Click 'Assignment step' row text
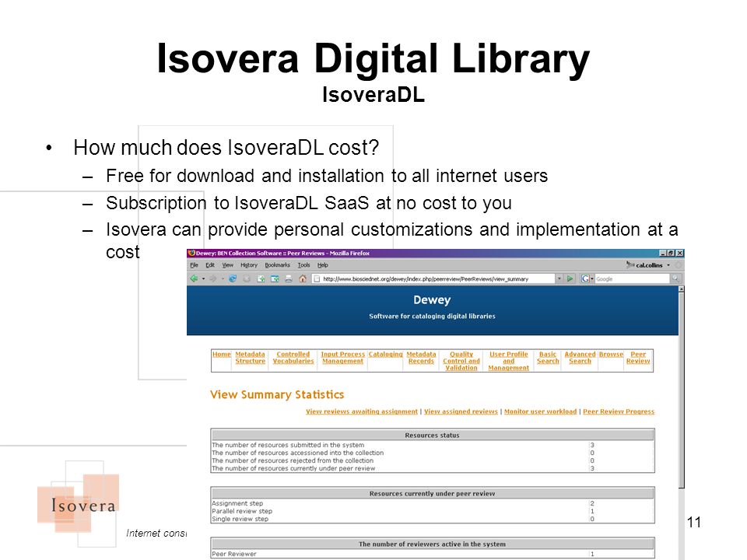 pos(237,503)
